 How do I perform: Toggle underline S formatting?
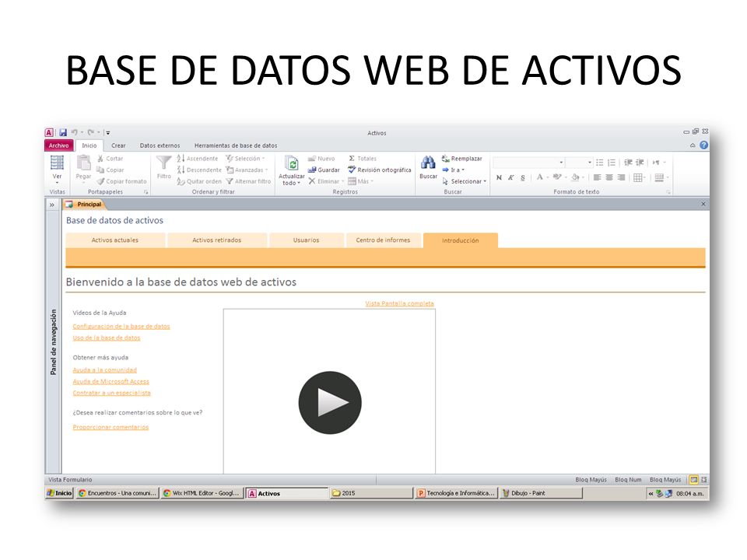(x=523, y=177)
